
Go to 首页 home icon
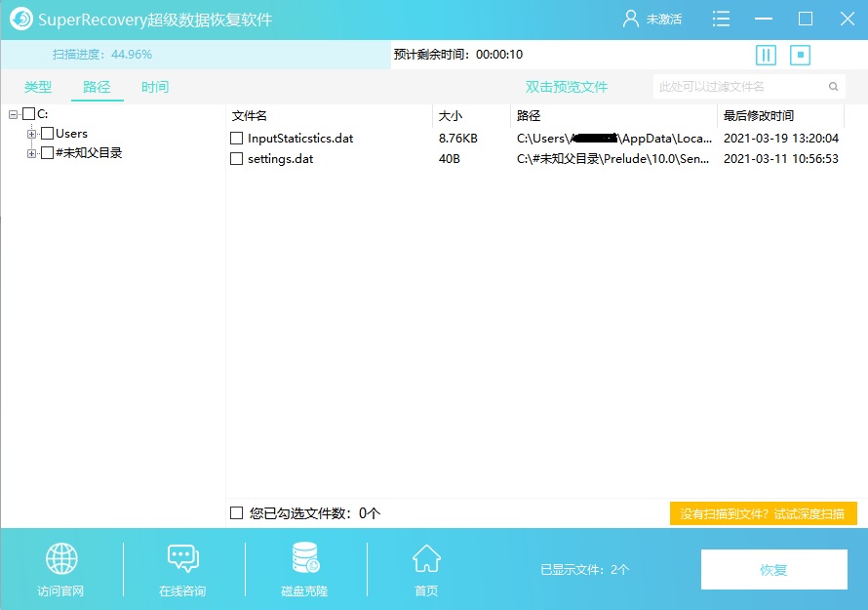click(426, 558)
